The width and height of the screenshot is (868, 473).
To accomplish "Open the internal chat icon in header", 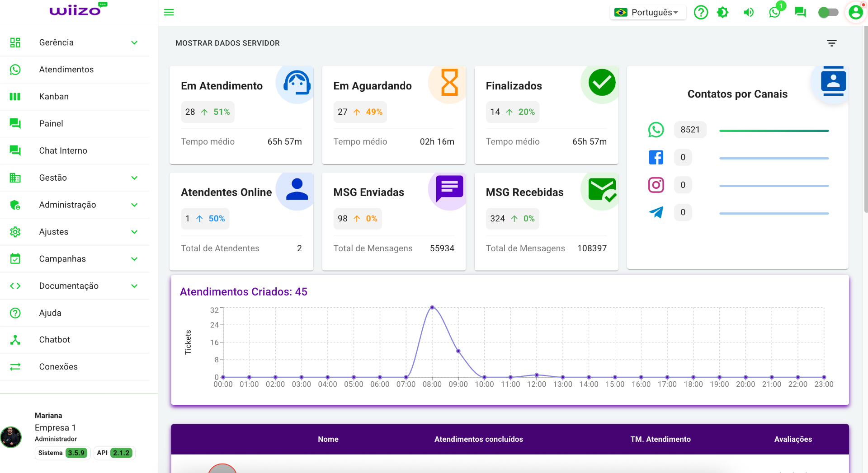I will 800,12.
